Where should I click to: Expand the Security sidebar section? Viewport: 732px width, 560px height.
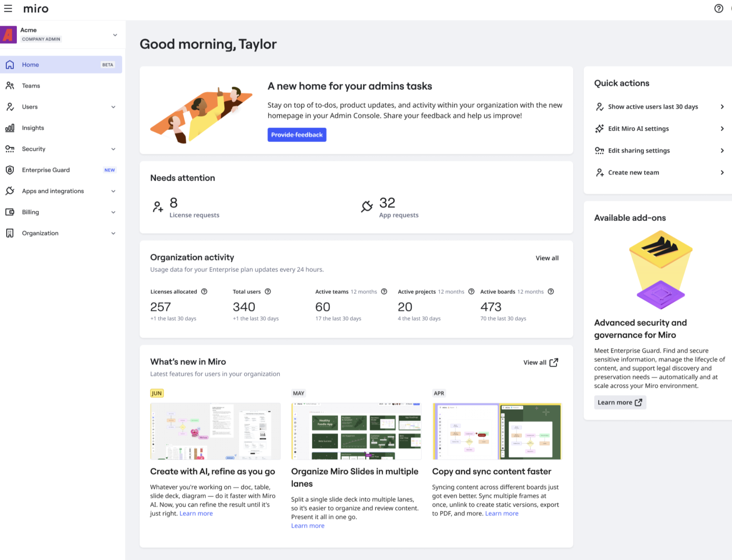coord(113,149)
